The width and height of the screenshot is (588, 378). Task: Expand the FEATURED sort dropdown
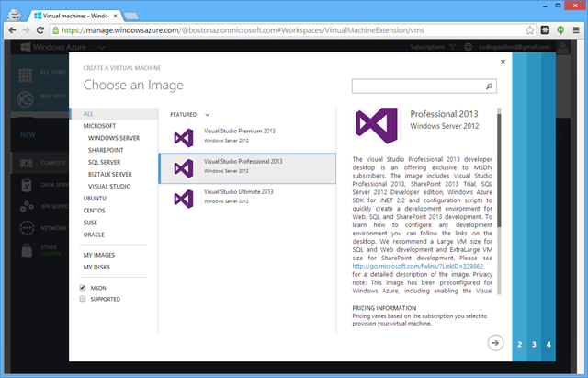[x=208, y=114]
